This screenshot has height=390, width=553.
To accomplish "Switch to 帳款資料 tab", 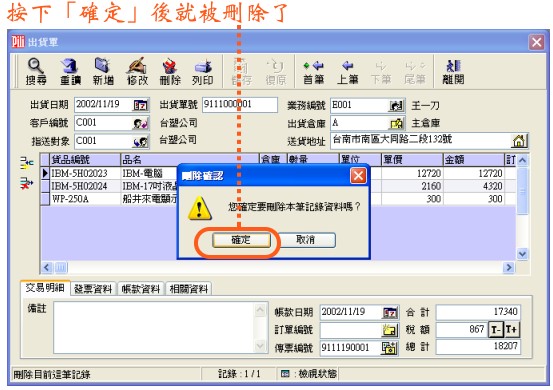I will [x=141, y=289].
